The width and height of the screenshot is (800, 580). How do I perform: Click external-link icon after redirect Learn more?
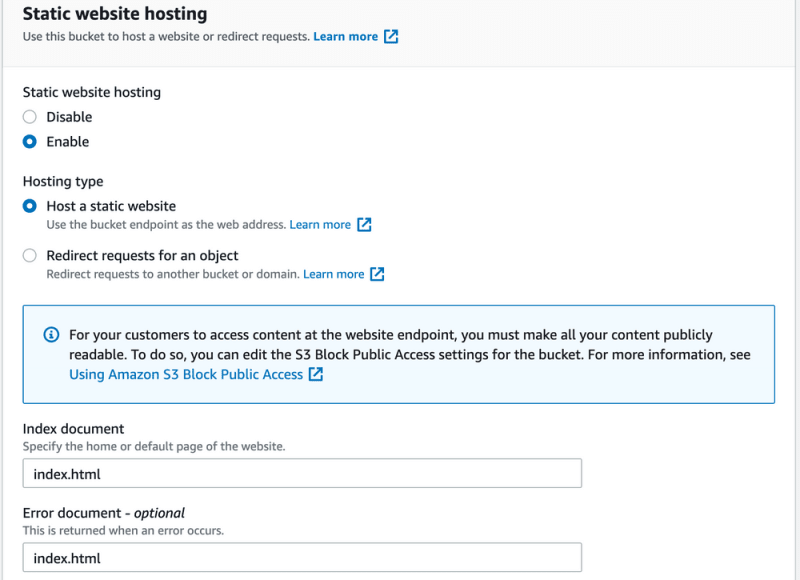[377, 274]
